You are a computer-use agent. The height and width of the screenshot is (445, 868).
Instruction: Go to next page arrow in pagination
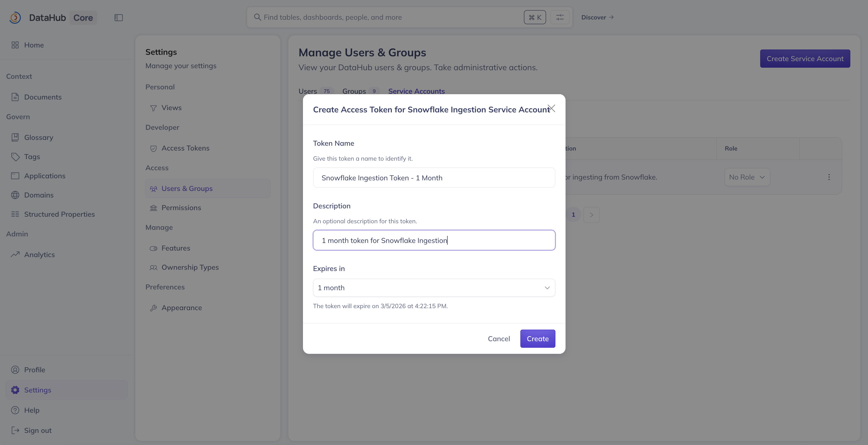591,215
